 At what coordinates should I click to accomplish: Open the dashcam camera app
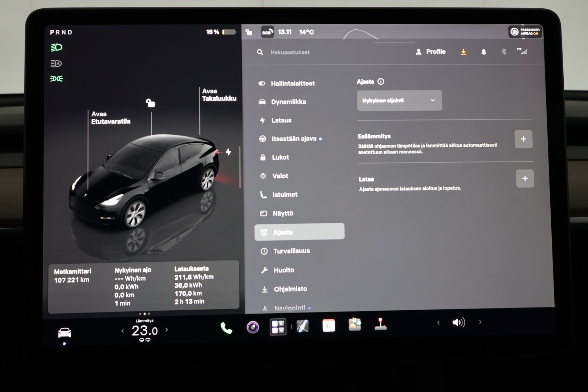253,327
